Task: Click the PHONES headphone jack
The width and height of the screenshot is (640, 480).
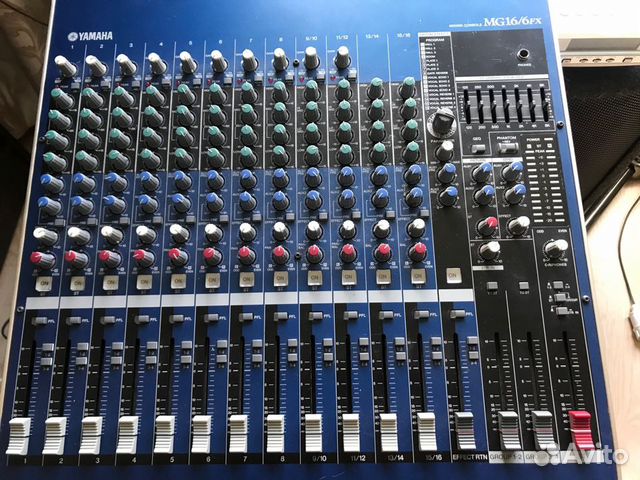Action: [524, 54]
